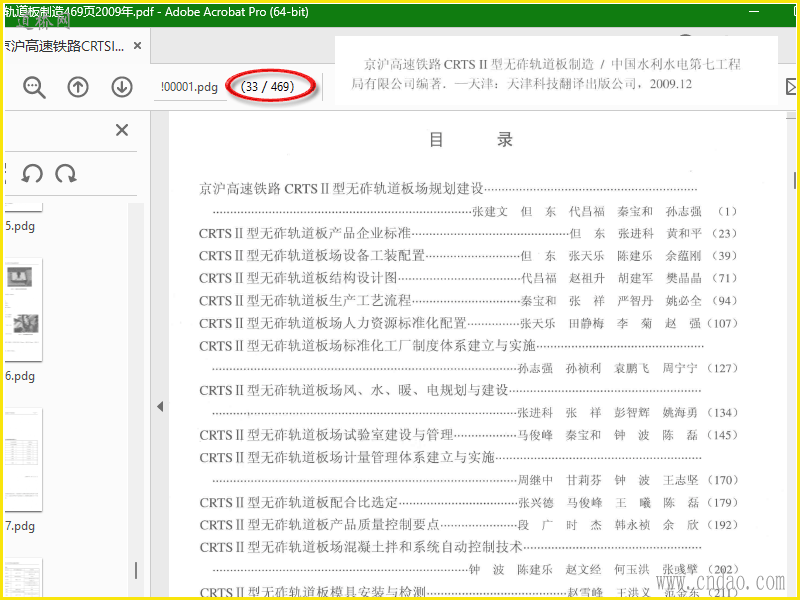Click entry CRTS II 型无砟轨道板产品企业标准
The height and width of the screenshot is (600, 800).
point(305,234)
